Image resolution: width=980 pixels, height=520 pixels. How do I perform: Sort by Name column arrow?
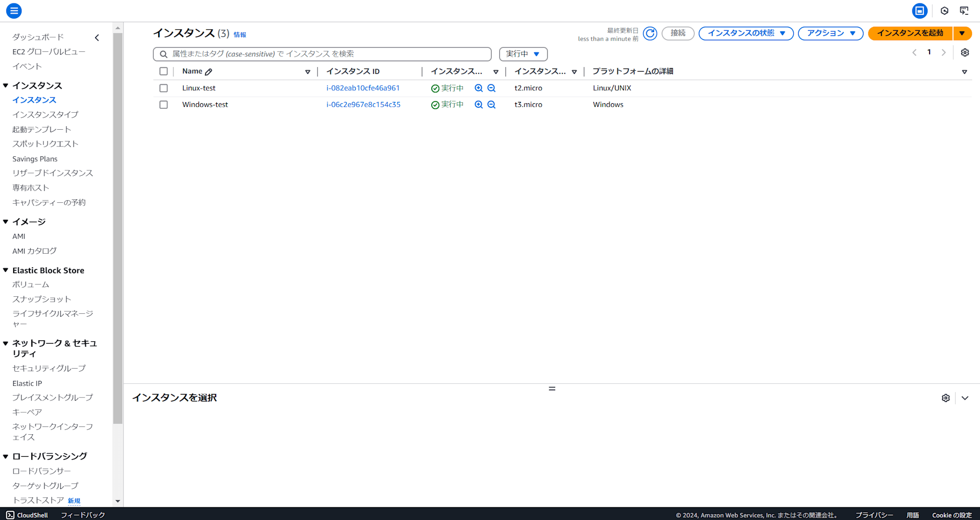308,72
